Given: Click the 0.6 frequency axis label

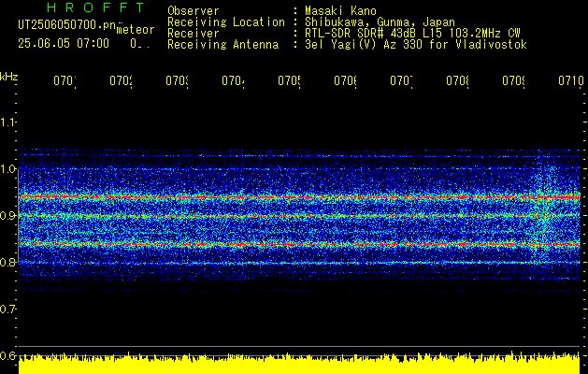Looking at the screenshot, I should pyautogui.click(x=7, y=355).
